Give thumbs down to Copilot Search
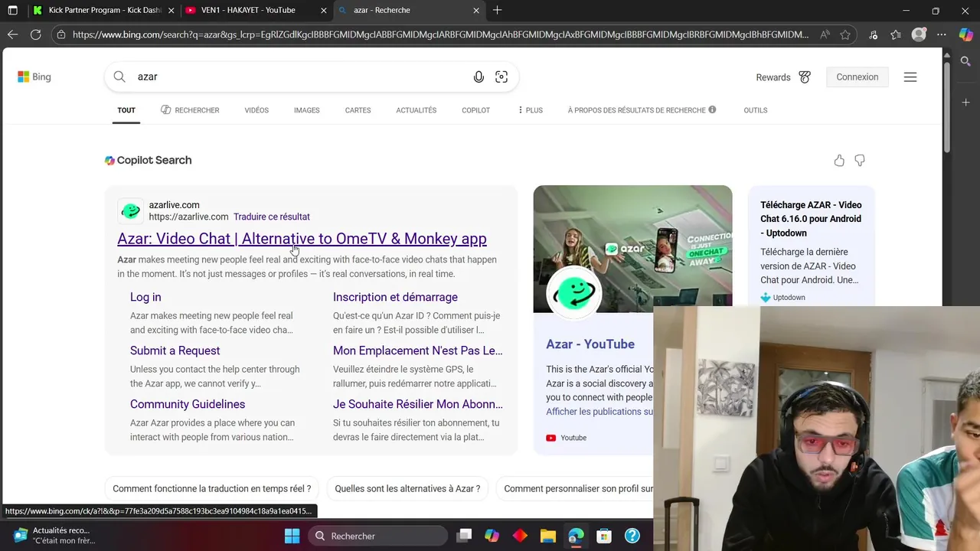 tap(860, 160)
